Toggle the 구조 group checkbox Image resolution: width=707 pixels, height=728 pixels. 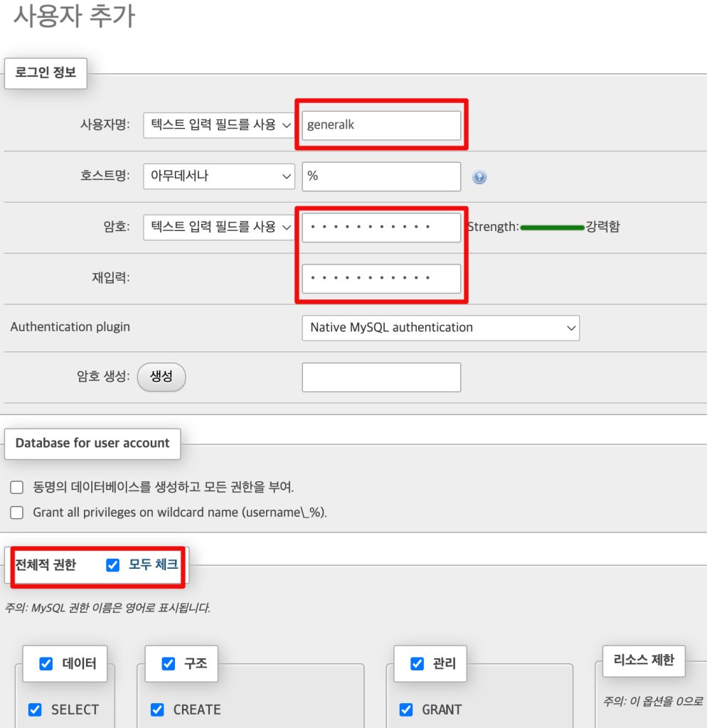click(x=168, y=663)
